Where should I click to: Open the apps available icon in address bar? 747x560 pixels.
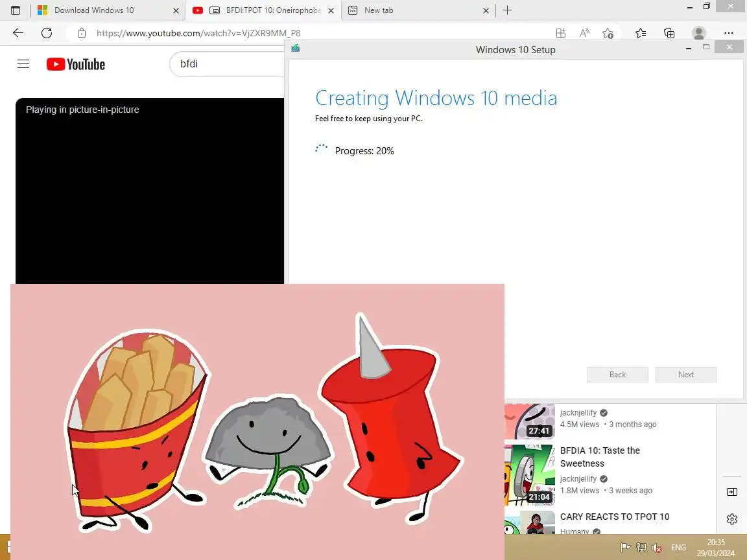click(x=561, y=33)
